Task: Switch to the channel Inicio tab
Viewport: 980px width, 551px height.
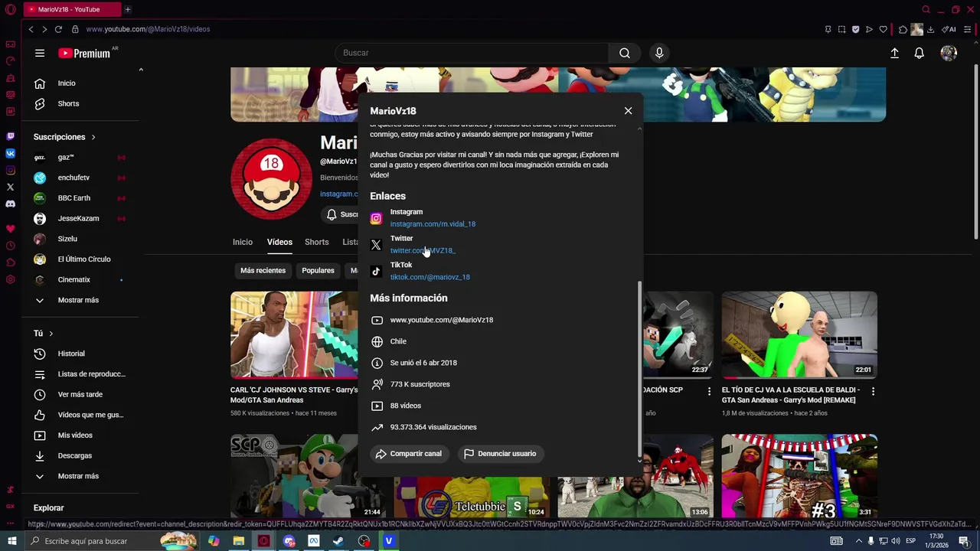Action: coord(243,242)
